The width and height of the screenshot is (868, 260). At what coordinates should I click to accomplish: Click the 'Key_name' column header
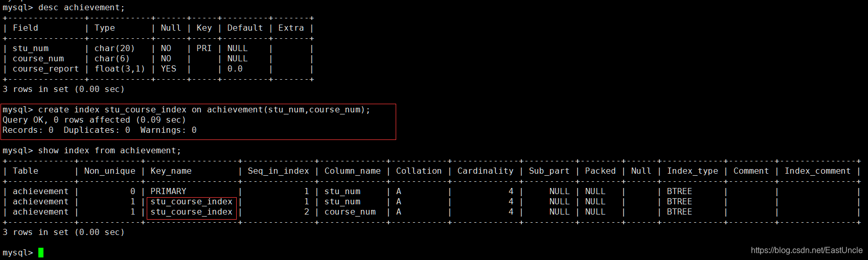pyautogui.click(x=171, y=171)
